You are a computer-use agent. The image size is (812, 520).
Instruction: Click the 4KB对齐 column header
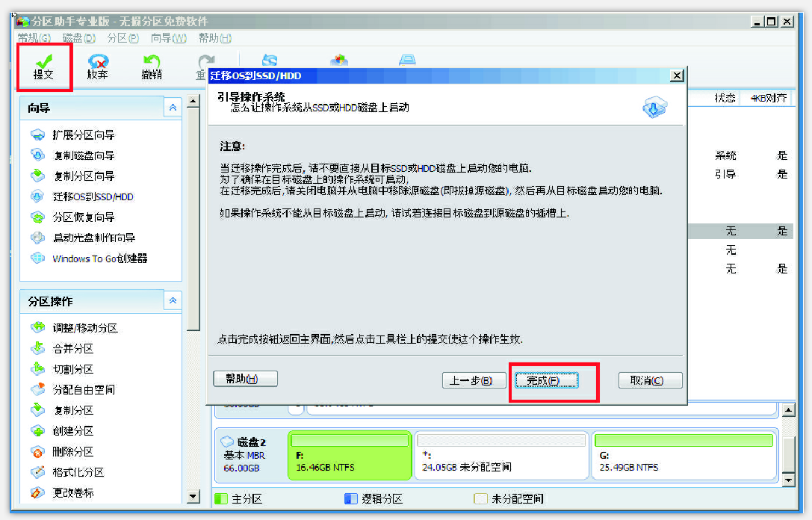[769, 98]
